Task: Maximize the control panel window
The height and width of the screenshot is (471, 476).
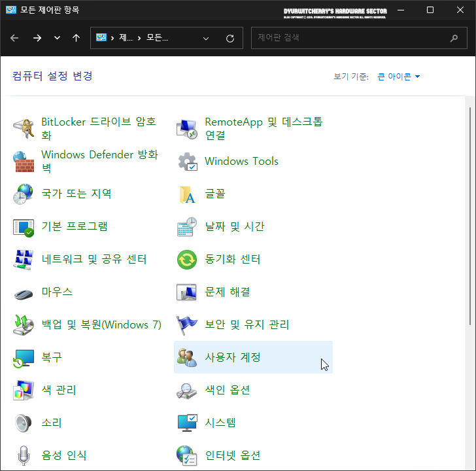Action: pyautogui.click(x=430, y=10)
